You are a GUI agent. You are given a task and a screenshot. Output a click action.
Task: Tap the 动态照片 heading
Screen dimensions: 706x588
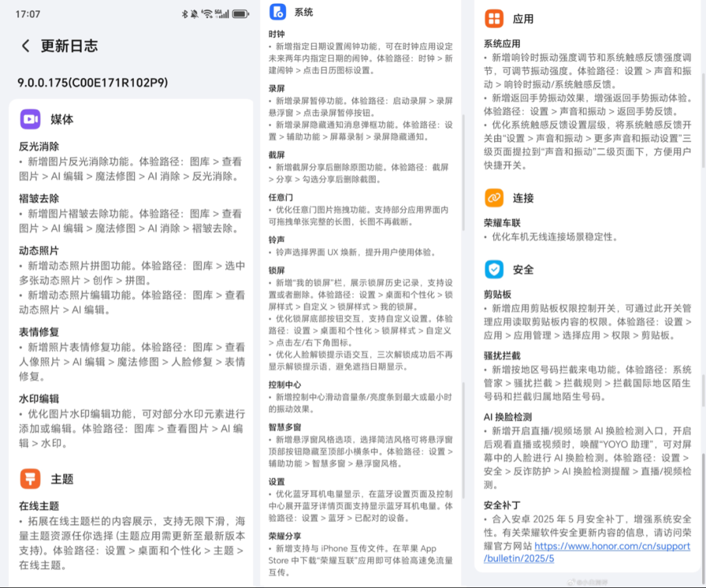(39, 251)
